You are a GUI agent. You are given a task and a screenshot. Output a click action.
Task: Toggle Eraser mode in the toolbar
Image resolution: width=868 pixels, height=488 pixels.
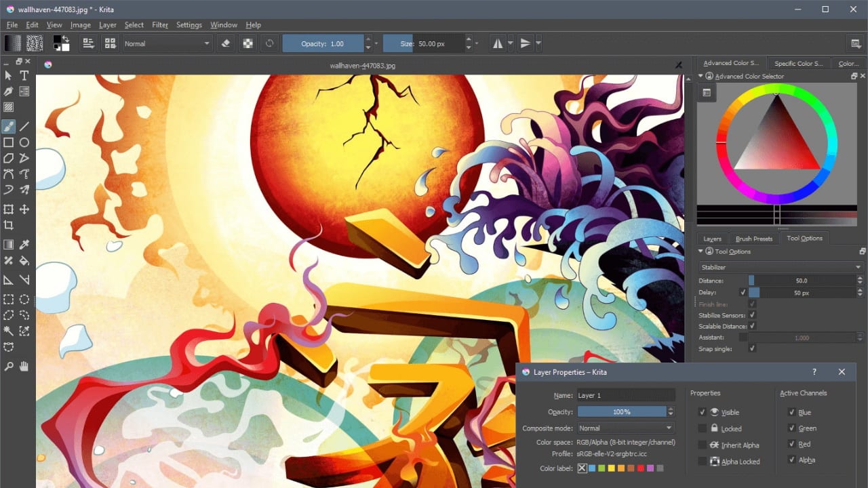(226, 43)
